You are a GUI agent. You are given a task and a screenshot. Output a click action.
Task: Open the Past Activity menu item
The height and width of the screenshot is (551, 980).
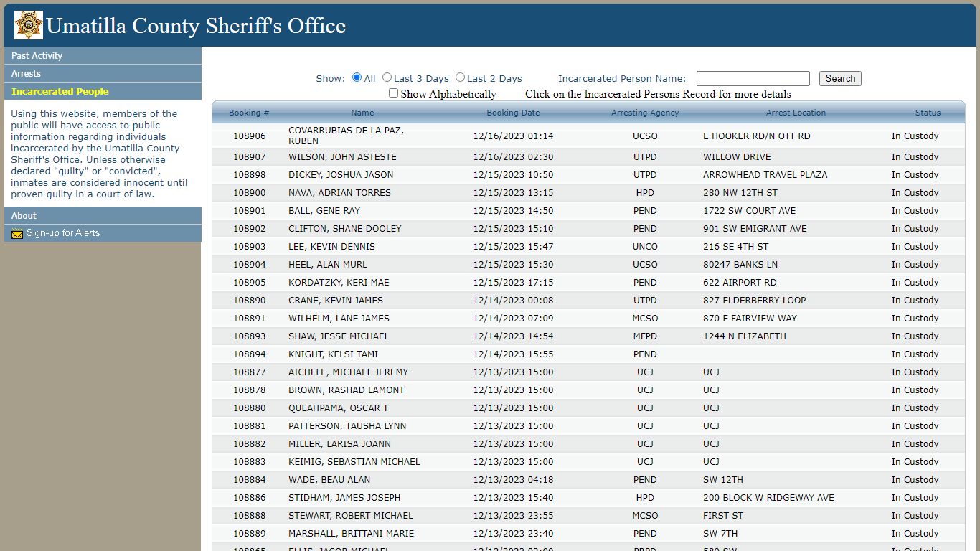pos(37,56)
